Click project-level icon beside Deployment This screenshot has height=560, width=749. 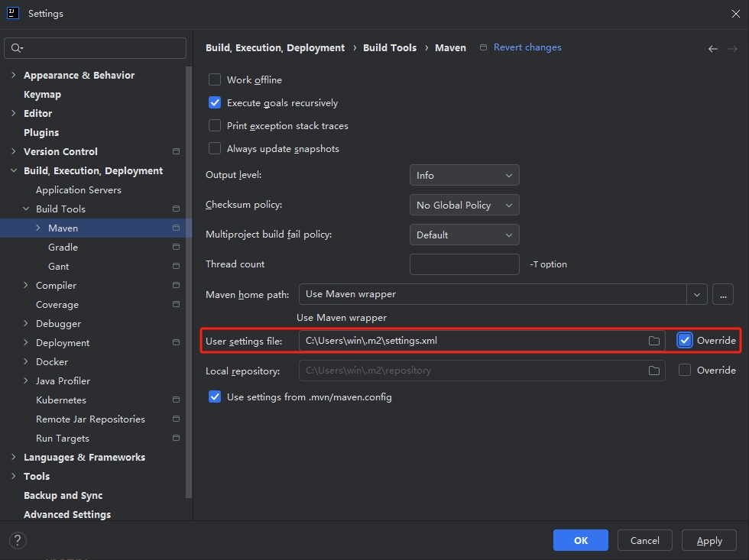[x=176, y=342]
